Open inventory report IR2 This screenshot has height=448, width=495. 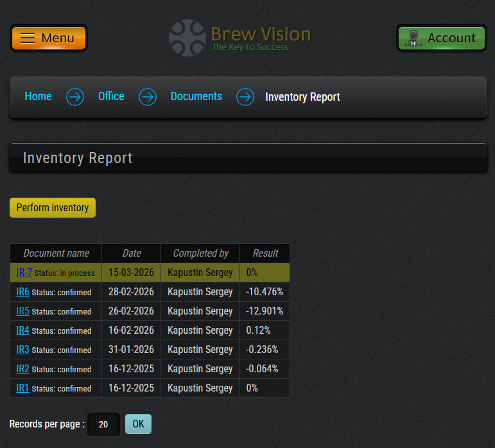coord(22,369)
